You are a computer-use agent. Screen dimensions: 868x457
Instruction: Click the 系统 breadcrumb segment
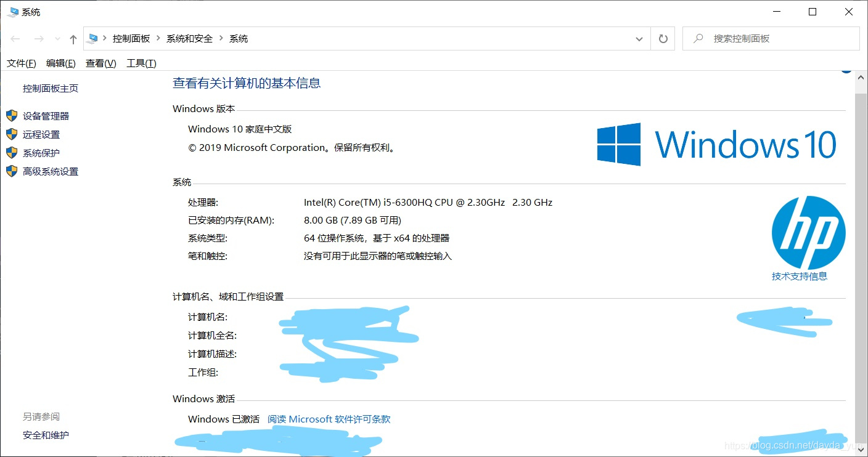click(x=239, y=38)
